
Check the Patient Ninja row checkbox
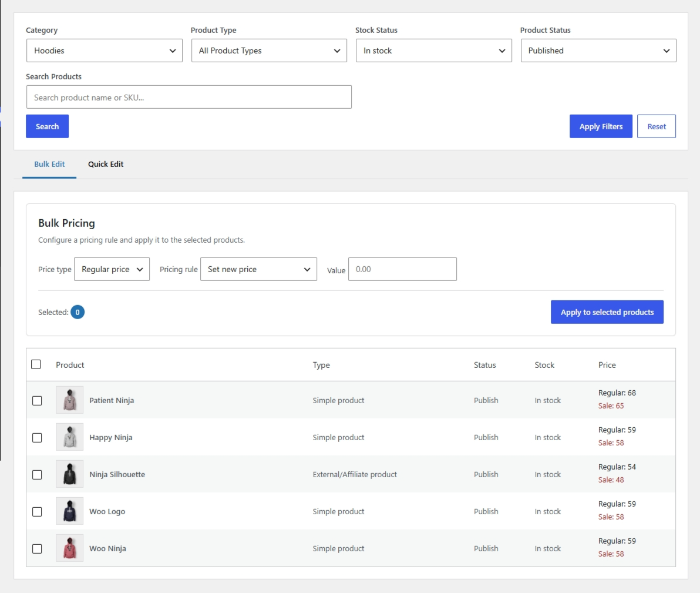[37, 400]
